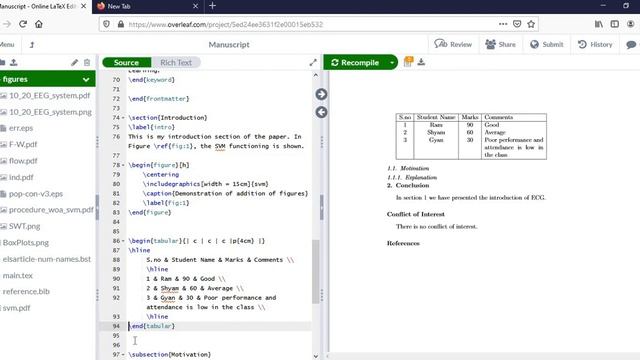Viewport: 640px width, 360px height.
Task: Click the site security shield icon
Action: pos(107,24)
